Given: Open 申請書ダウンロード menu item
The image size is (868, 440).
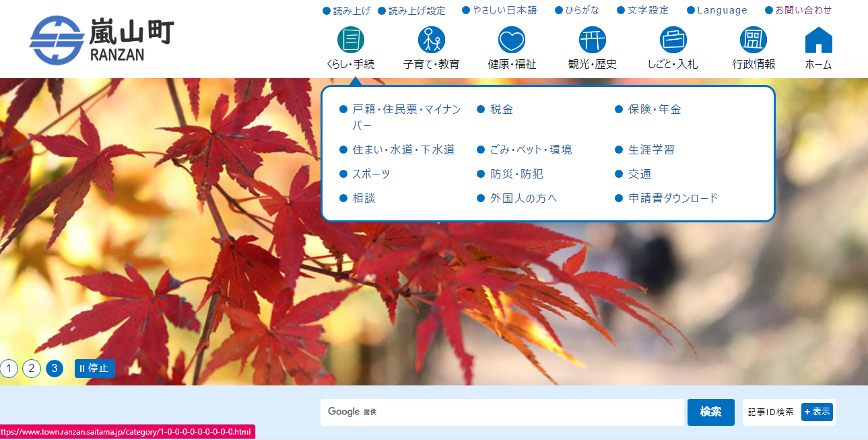Looking at the screenshot, I should tap(673, 198).
